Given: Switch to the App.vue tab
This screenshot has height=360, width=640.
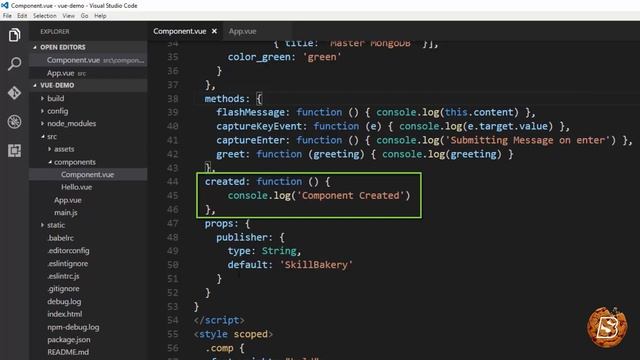Looking at the screenshot, I should click(242, 31).
